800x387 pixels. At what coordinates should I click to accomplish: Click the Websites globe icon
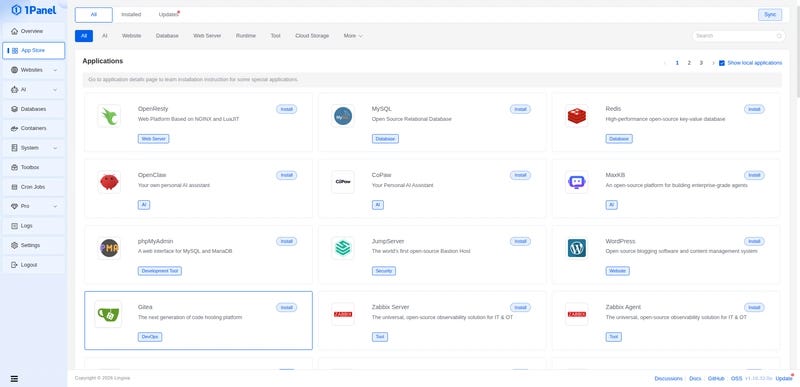(14, 70)
